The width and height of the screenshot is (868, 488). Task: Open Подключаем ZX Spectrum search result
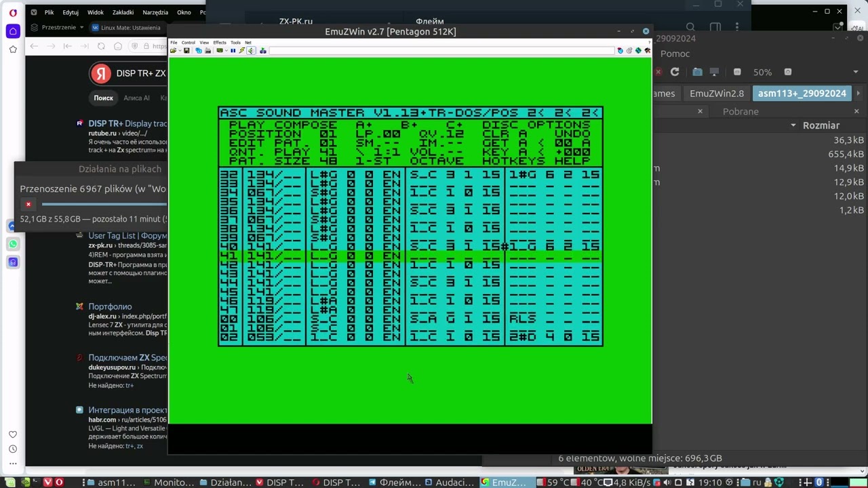127,357
